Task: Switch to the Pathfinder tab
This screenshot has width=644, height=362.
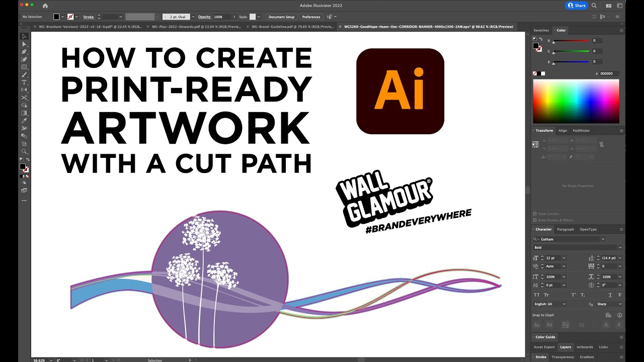Action: pyautogui.click(x=581, y=130)
